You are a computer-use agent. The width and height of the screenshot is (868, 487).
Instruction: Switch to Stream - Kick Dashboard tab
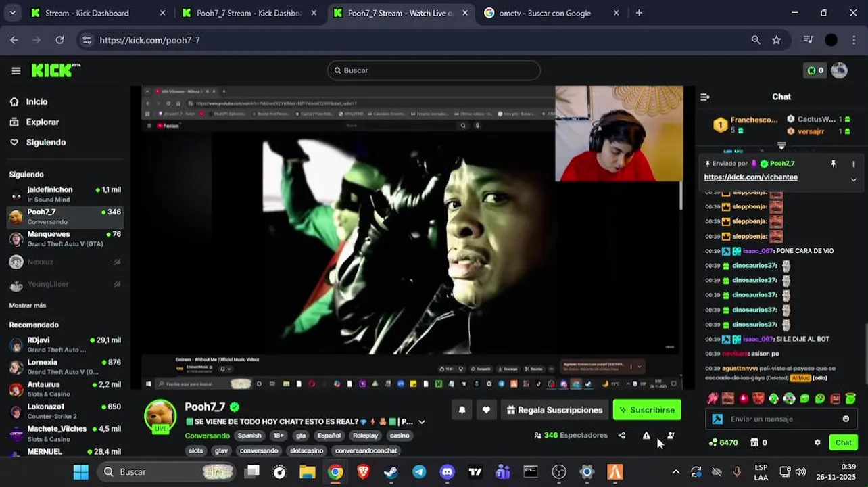click(97, 13)
